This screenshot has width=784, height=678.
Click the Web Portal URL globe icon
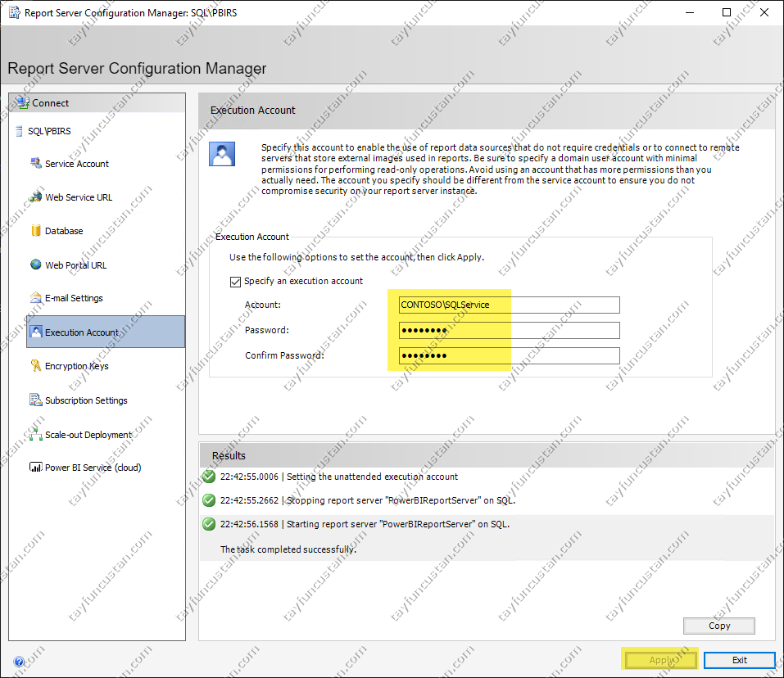[x=36, y=264]
